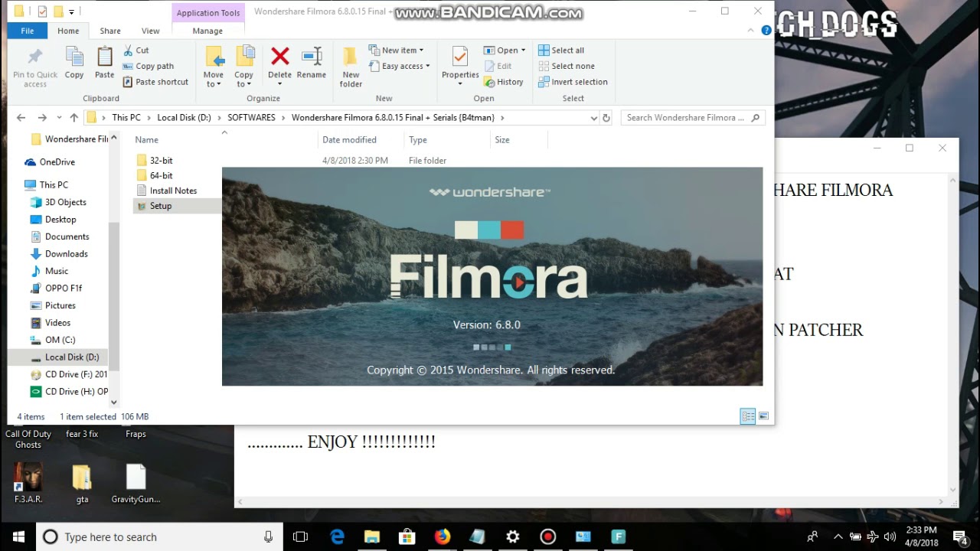
Task: Open the File menu tab
Action: coord(27,31)
